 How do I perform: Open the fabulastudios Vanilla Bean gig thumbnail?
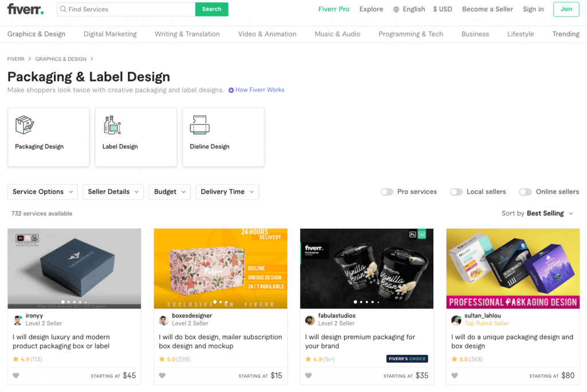367,268
